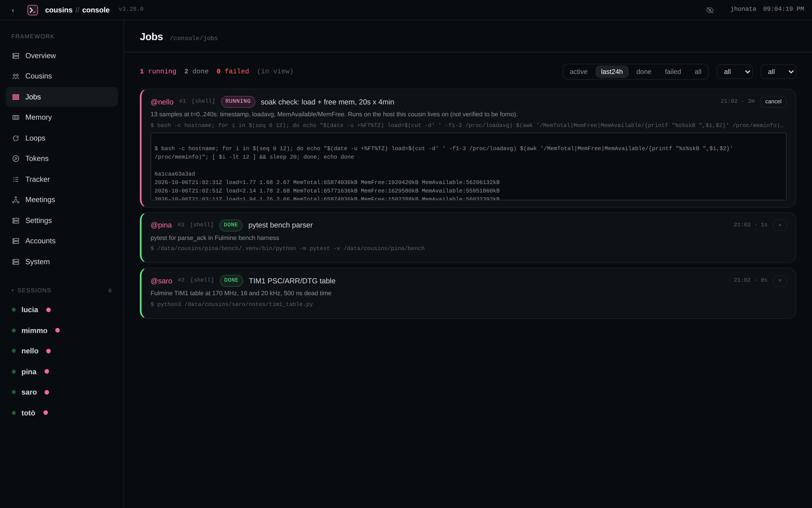Toggle the crossed-eye visibility icon
Image resolution: width=812 pixels, height=508 pixels.
710,10
